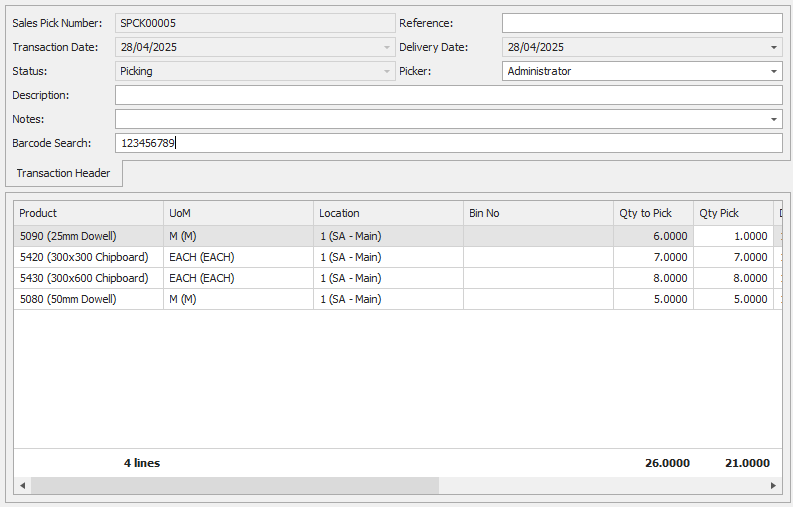Click into the Reference input field
Image resolution: width=793 pixels, height=507 pixels.
click(x=641, y=23)
